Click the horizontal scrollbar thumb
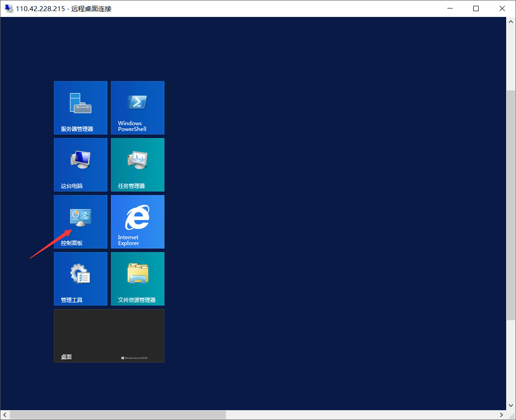Image resolution: width=516 pixels, height=420 pixels. [118, 415]
